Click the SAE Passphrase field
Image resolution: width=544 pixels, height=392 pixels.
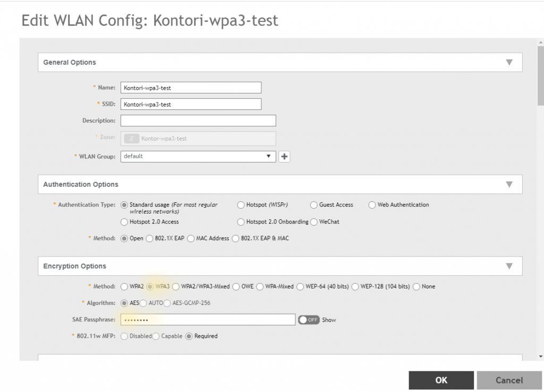point(207,320)
